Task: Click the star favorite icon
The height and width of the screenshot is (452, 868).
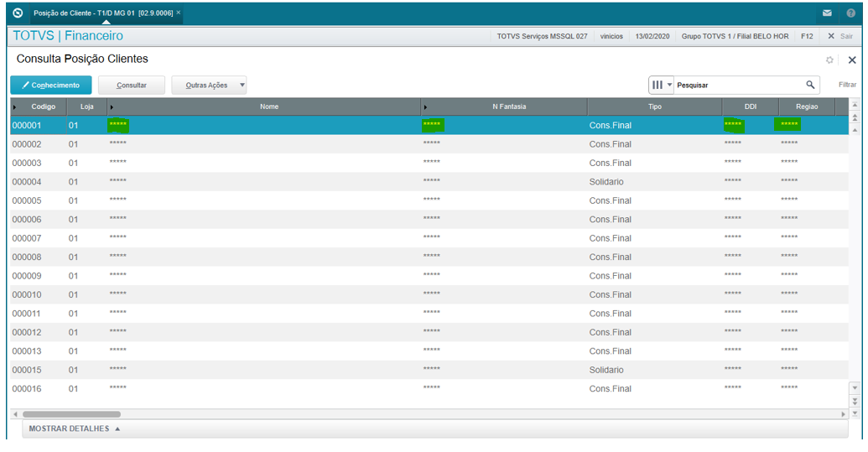Action: (829, 60)
